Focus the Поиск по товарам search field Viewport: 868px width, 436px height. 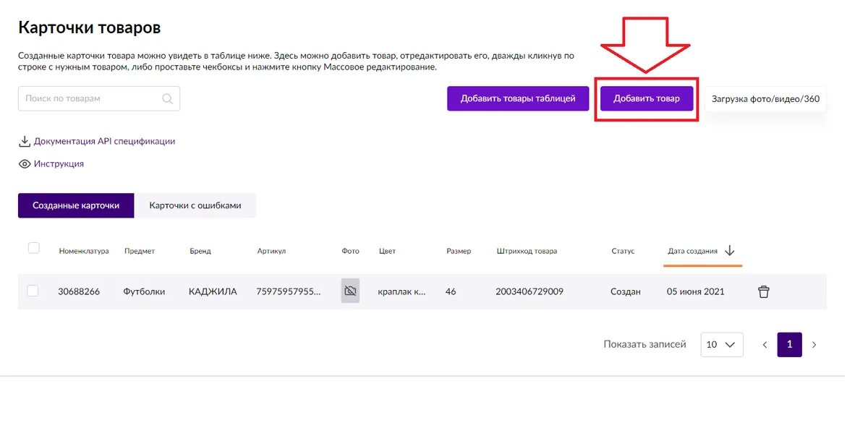click(x=99, y=99)
